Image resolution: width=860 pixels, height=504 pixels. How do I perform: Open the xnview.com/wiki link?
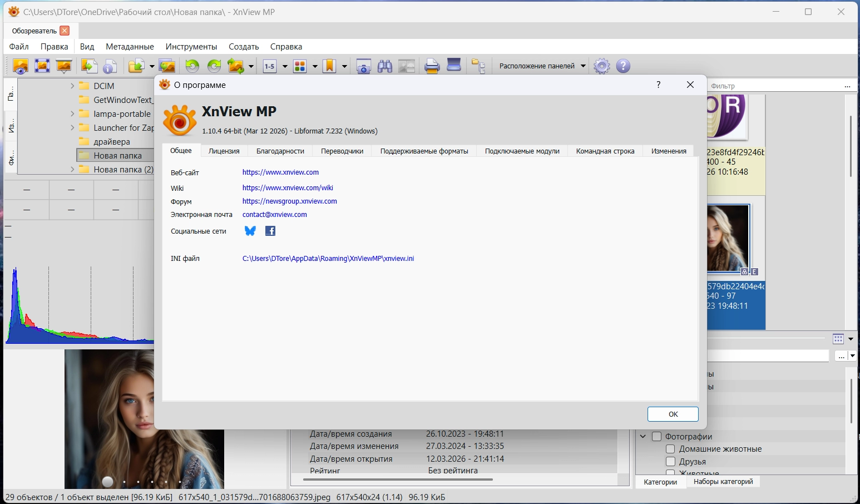click(x=288, y=188)
